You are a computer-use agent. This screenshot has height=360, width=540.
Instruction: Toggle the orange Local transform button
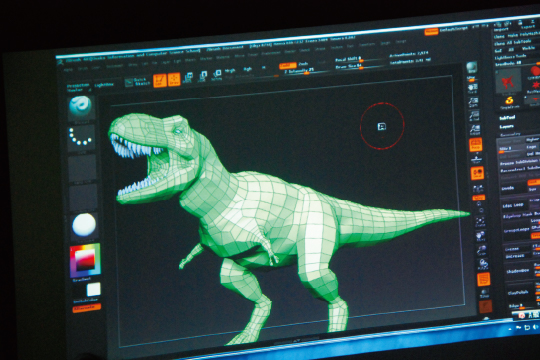tap(477, 173)
